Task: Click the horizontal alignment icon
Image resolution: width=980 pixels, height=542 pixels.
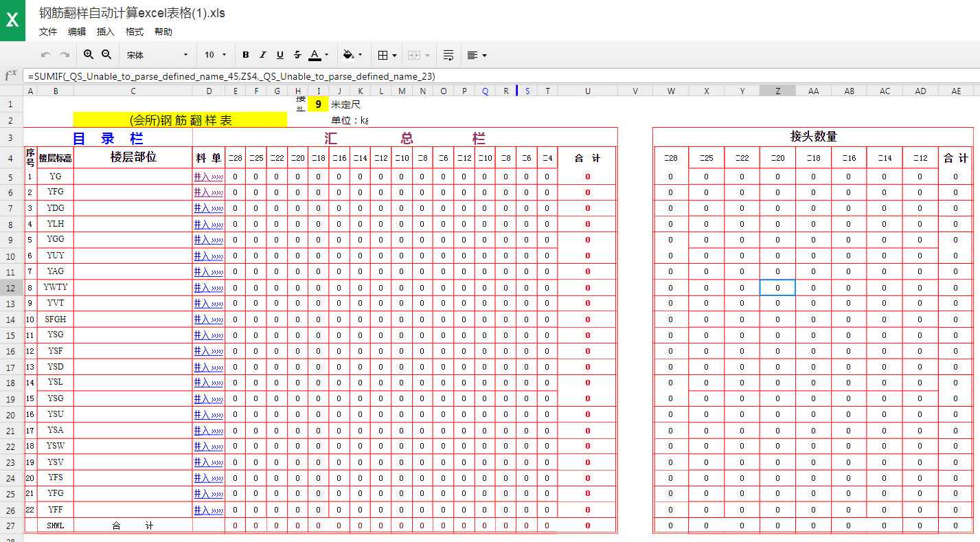Action: pyautogui.click(x=472, y=55)
